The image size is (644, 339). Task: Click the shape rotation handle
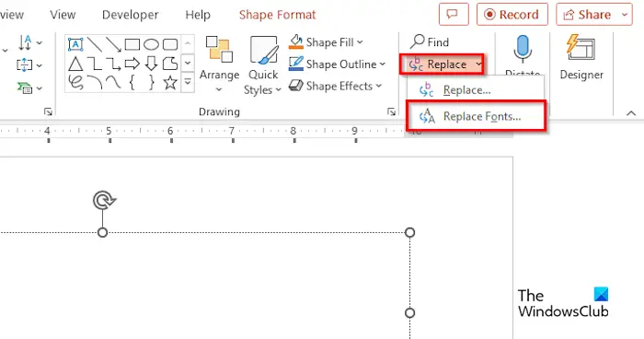click(104, 200)
